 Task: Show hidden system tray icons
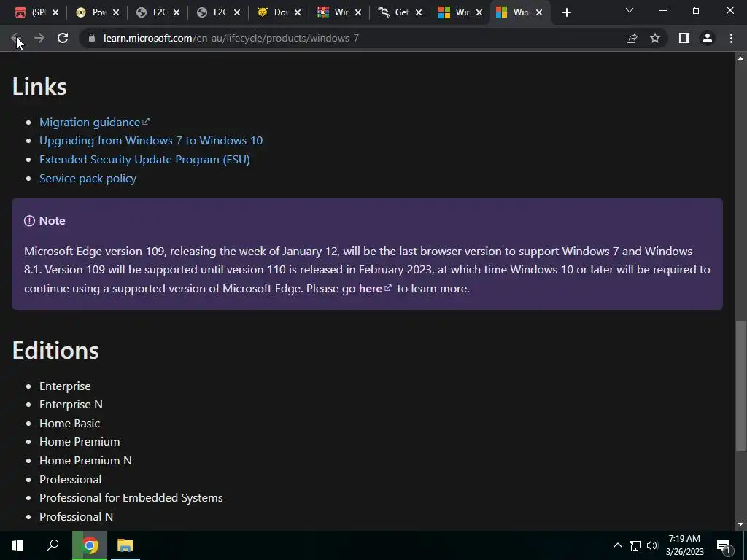click(x=617, y=545)
